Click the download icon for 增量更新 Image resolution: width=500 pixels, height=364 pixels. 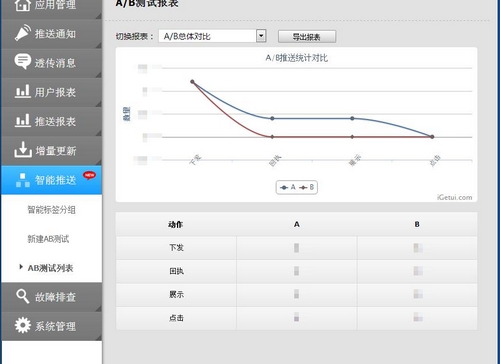[23, 150]
